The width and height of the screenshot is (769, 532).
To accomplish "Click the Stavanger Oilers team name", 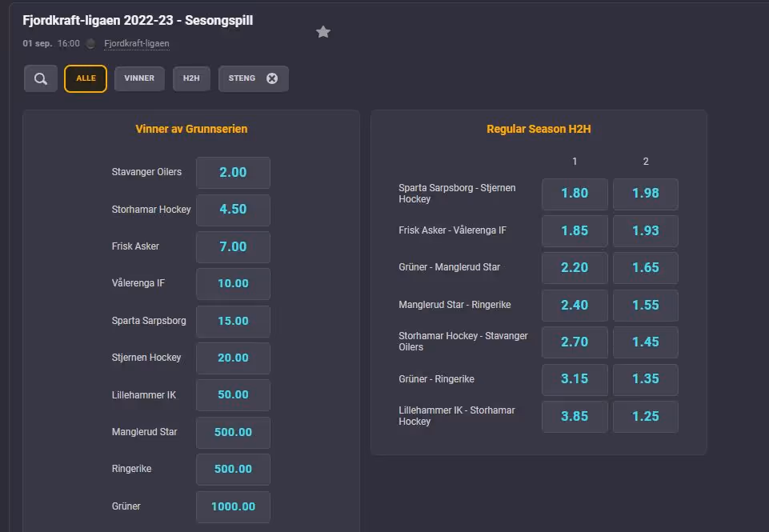I will [146, 172].
